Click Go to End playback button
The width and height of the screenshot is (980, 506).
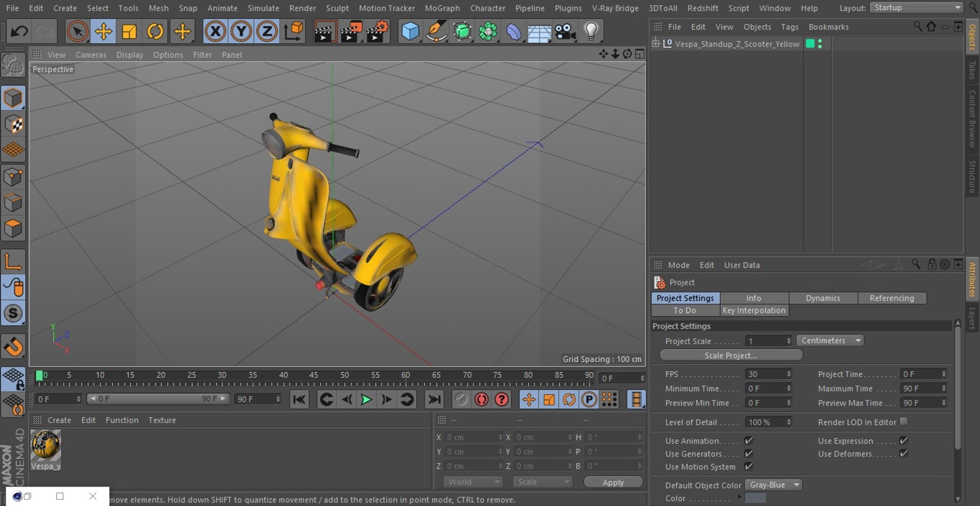tap(434, 399)
